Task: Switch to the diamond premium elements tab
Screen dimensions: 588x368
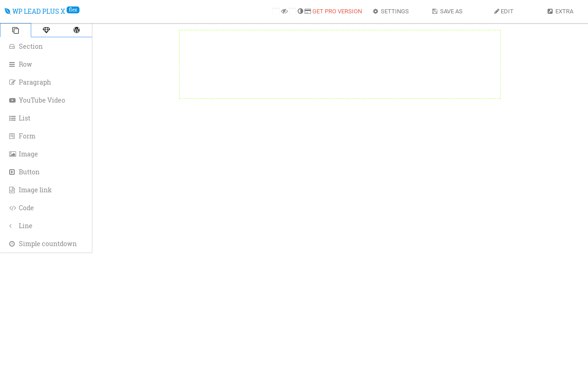Action: pyautogui.click(x=46, y=30)
